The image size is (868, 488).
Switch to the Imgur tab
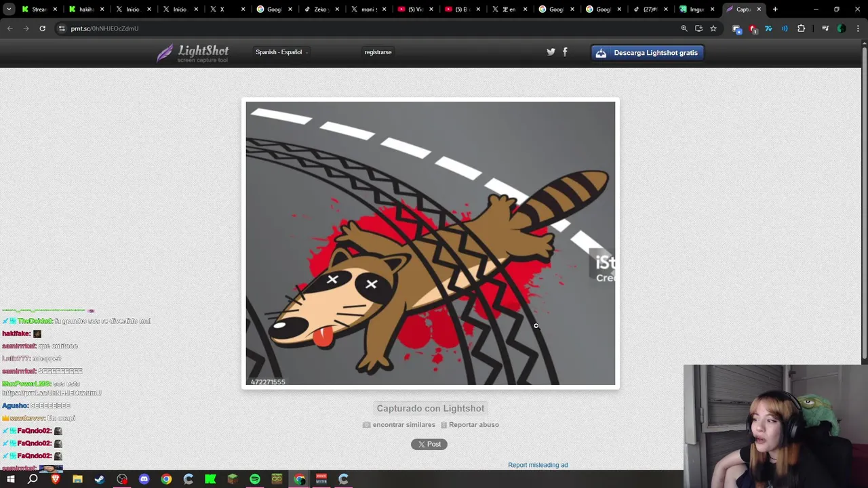click(696, 9)
